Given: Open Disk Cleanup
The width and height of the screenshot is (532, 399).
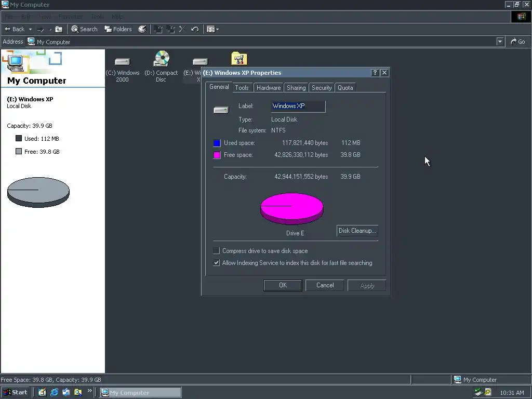Looking at the screenshot, I should coord(357,231).
